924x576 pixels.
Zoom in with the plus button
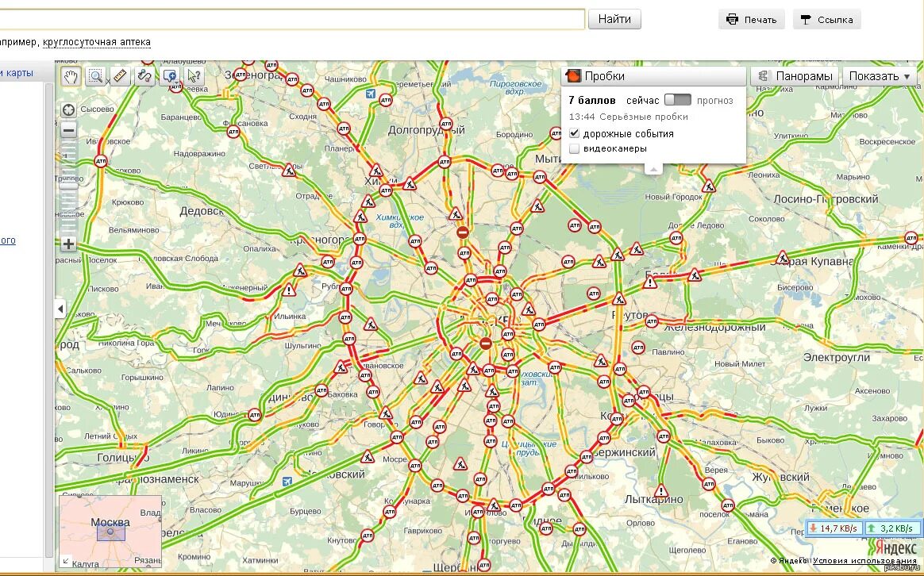point(68,244)
